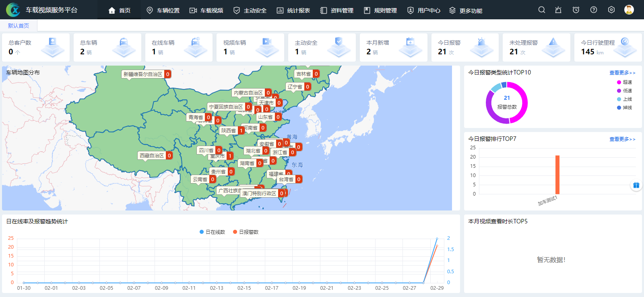
Task: Expand the 统计报表 menu
Action: point(293,10)
